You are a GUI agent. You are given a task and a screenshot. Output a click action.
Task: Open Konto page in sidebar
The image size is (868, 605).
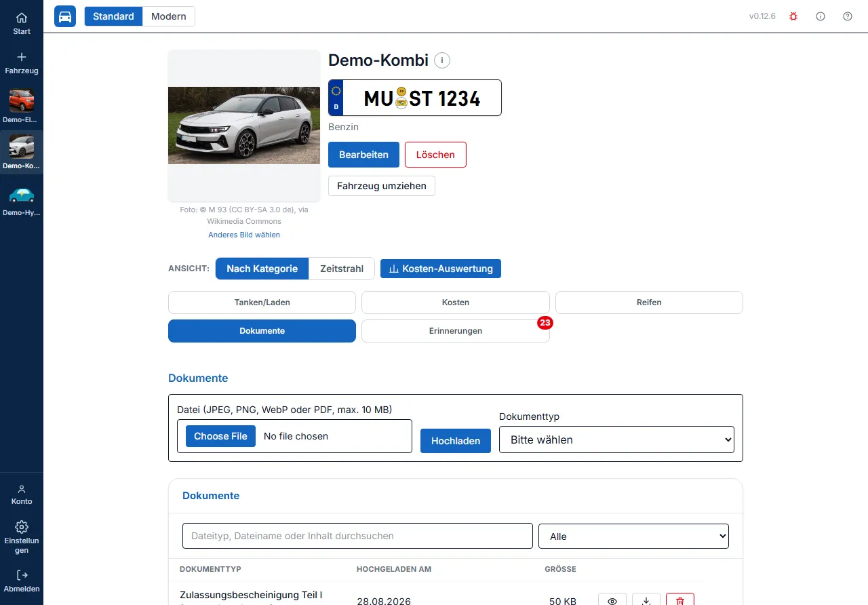click(x=22, y=494)
